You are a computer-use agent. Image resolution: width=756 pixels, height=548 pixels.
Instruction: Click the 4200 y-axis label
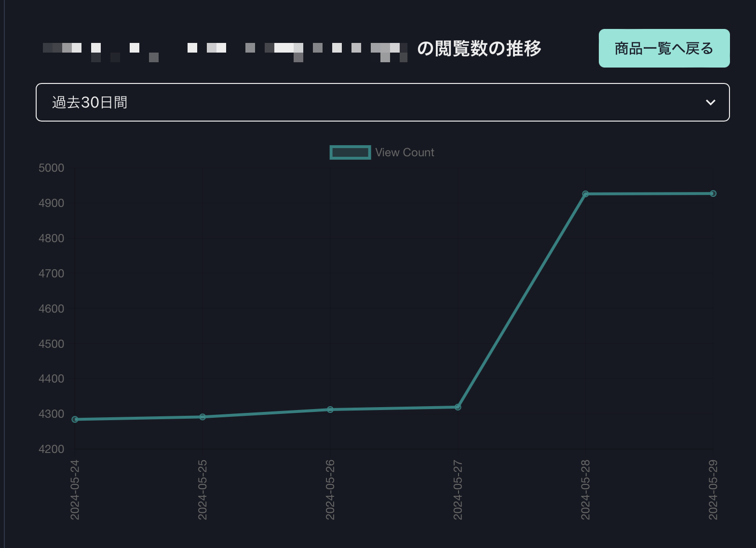click(x=51, y=449)
